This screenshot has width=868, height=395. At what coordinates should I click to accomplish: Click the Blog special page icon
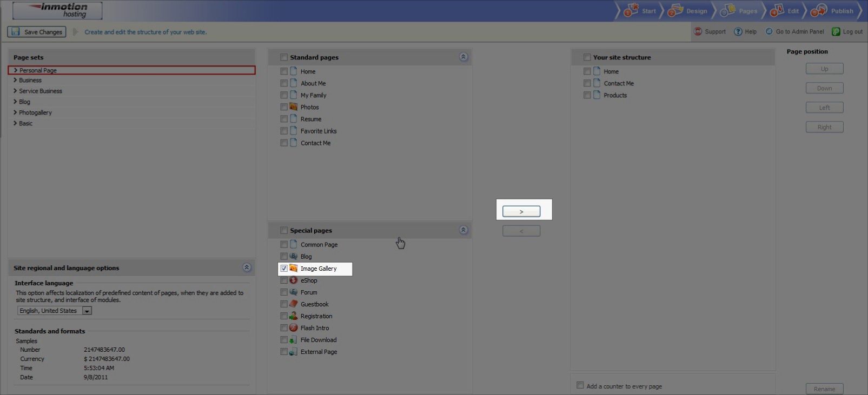click(294, 256)
